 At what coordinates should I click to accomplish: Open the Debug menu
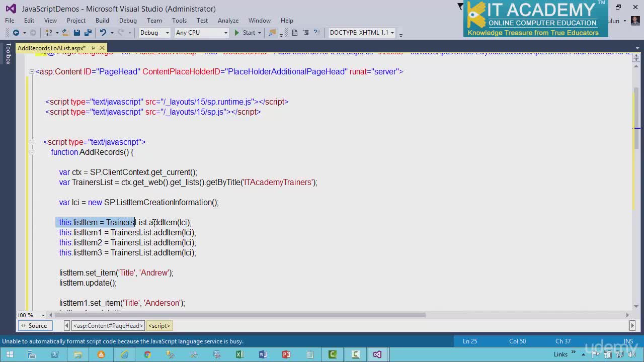[128, 21]
